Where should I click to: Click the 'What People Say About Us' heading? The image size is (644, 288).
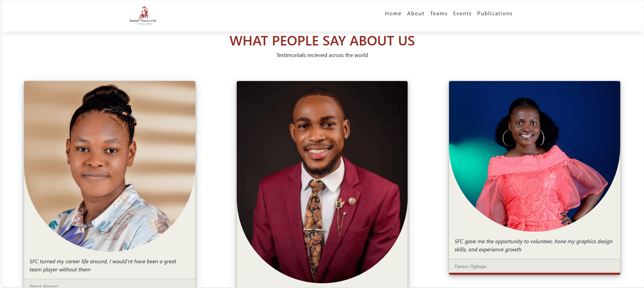[x=322, y=41]
